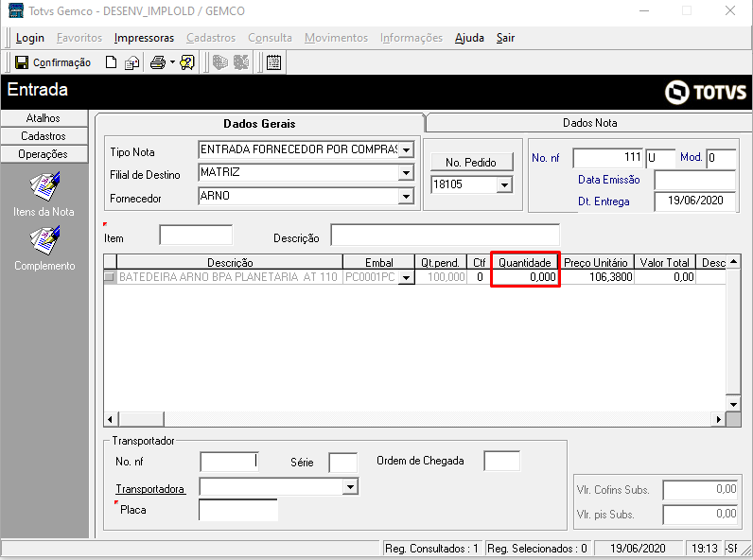
Task: Click the copy document toolbar icon
Action: tap(131, 63)
